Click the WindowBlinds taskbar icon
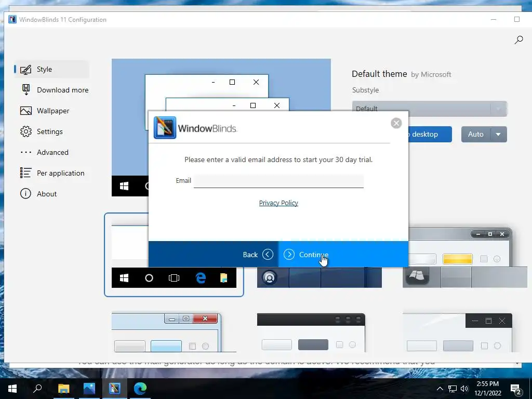 tap(115, 389)
